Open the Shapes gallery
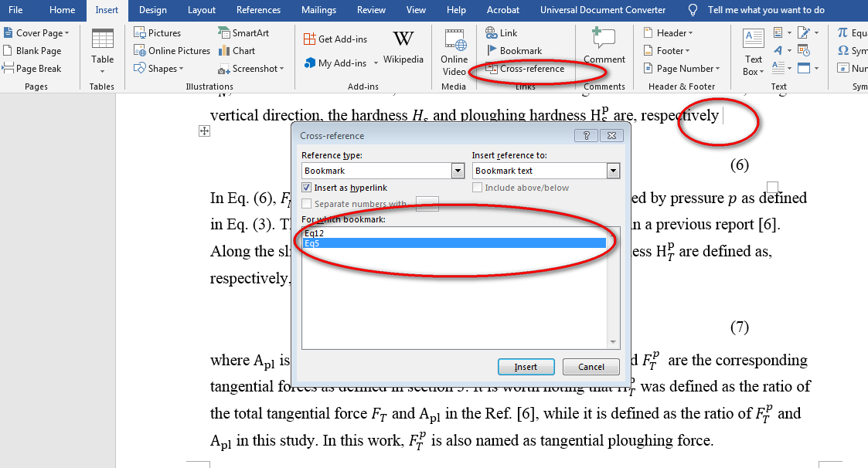The height and width of the screenshot is (468, 868). point(158,69)
